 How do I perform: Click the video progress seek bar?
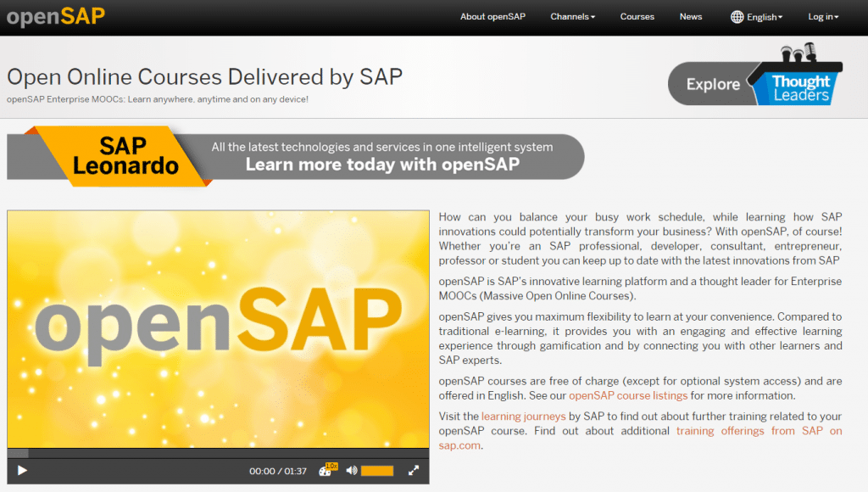(218, 453)
